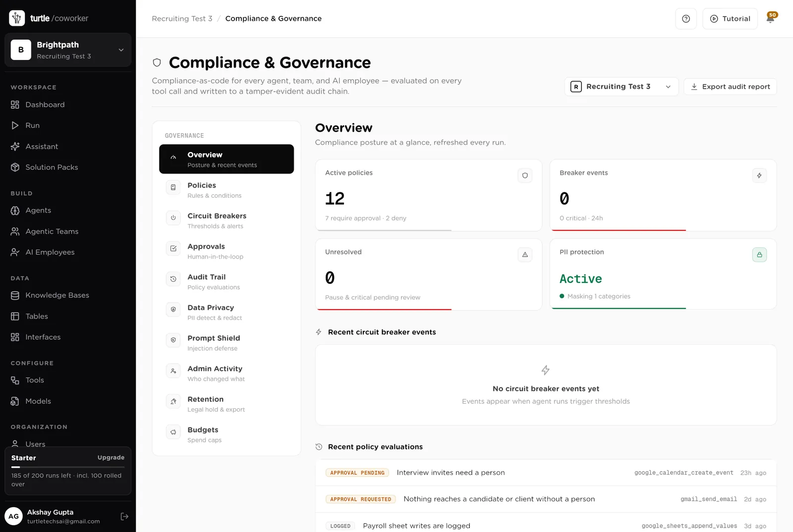Click the lock icon on PII protection card
793x532 pixels.
click(x=759, y=255)
